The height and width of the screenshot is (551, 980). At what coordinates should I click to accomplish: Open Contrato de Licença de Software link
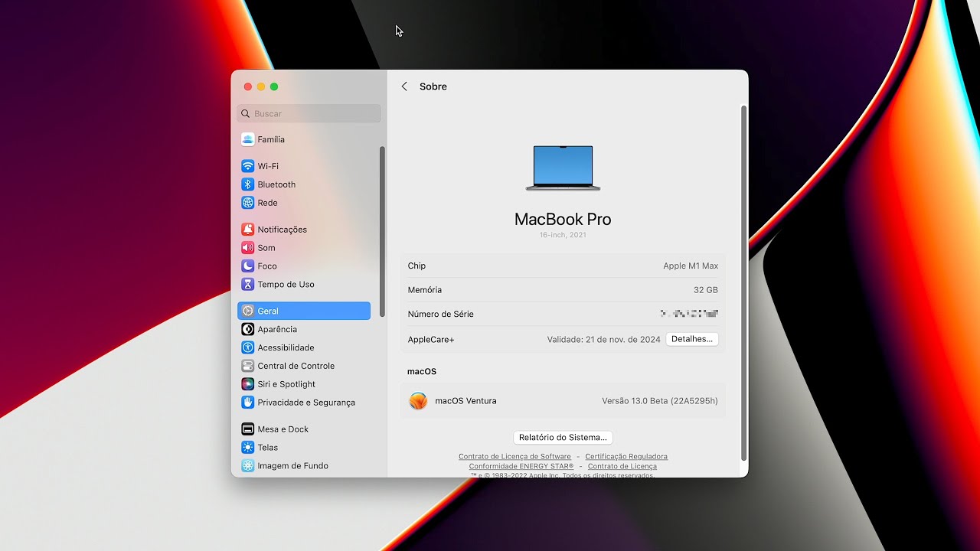[514, 457]
